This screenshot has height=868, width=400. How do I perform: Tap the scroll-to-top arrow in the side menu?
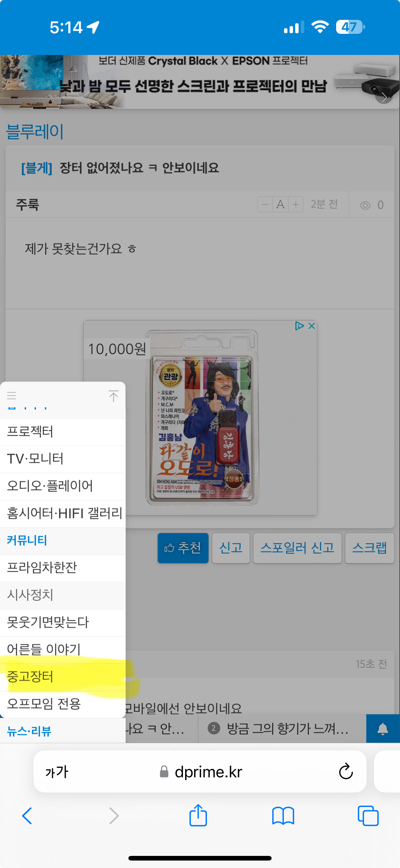pyautogui.click(x=113, y=396)
